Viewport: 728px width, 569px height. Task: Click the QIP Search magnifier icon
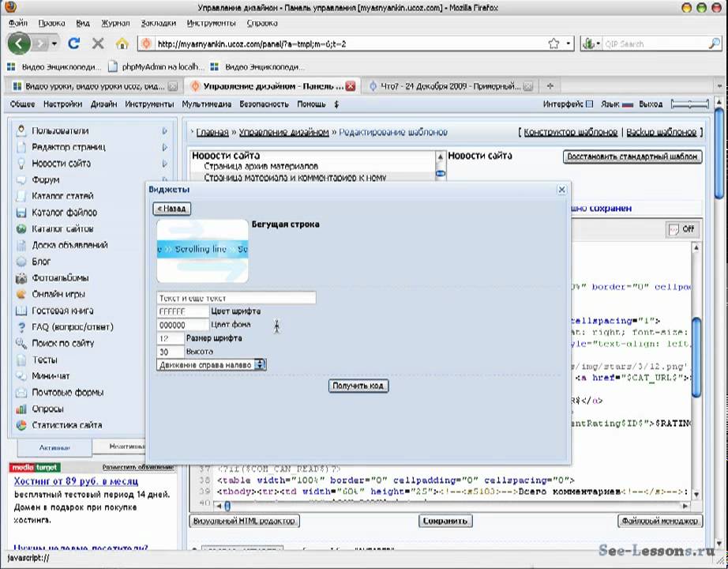714,43
